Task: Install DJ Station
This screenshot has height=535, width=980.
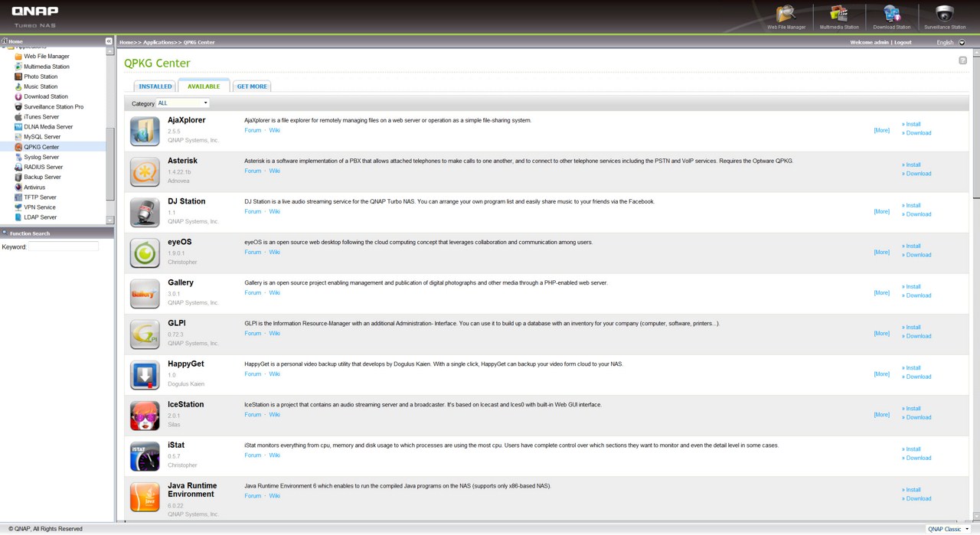Action: [913, 205]
